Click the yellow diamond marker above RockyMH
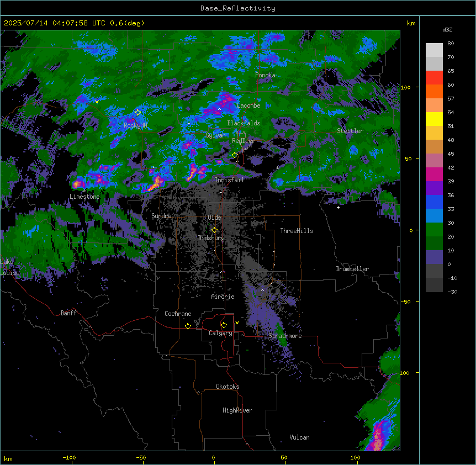Screen dimensions: 476x465 tap(138, 113)
